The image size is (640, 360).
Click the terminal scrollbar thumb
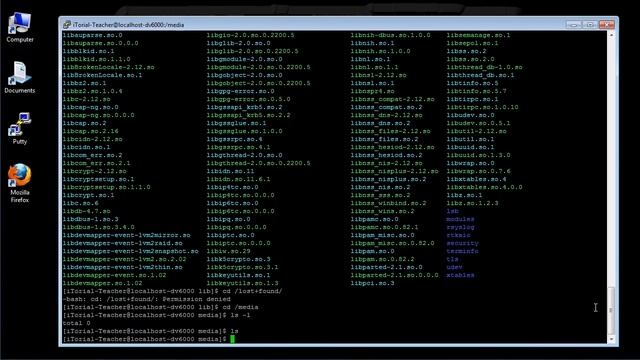[x=611, y=310]
